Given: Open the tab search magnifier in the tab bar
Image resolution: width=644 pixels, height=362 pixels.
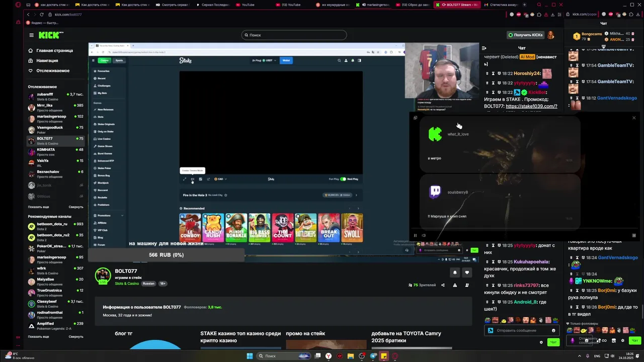Looking at the screenshot, I should [539, 5].
